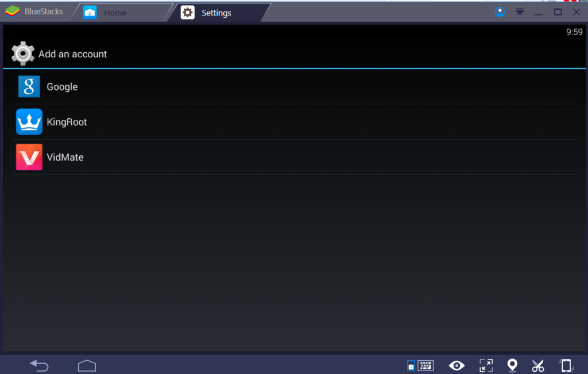Tap the Android home button
Image resolution: width=588 pixels, height=374 pixels.
coord(87,366)
